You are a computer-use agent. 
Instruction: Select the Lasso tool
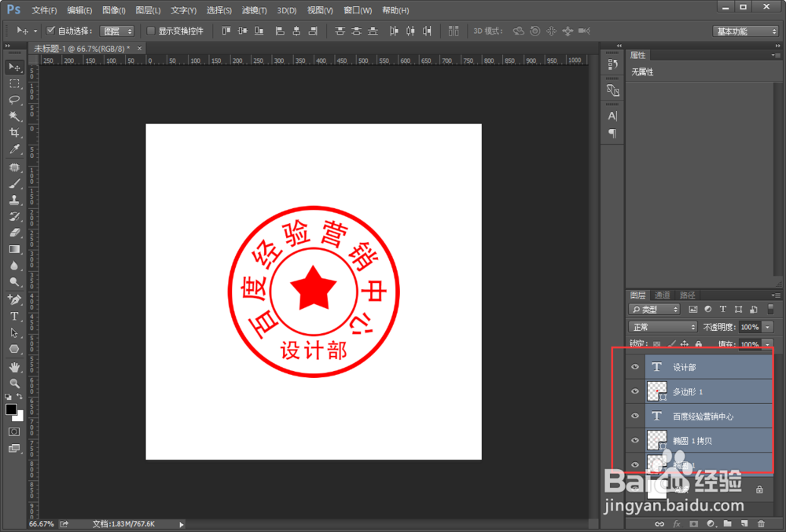tap(14, 100)
